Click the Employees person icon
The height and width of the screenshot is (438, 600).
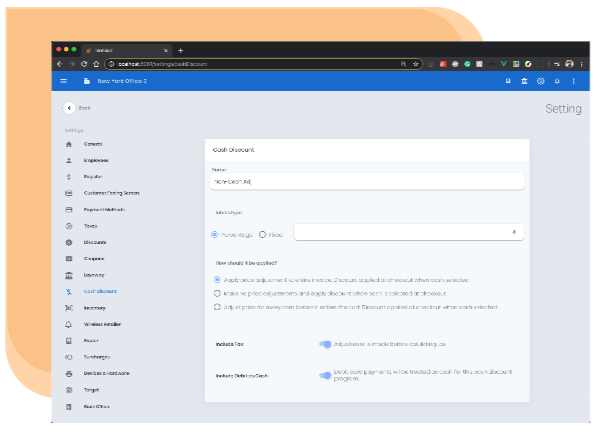[68, 160]
